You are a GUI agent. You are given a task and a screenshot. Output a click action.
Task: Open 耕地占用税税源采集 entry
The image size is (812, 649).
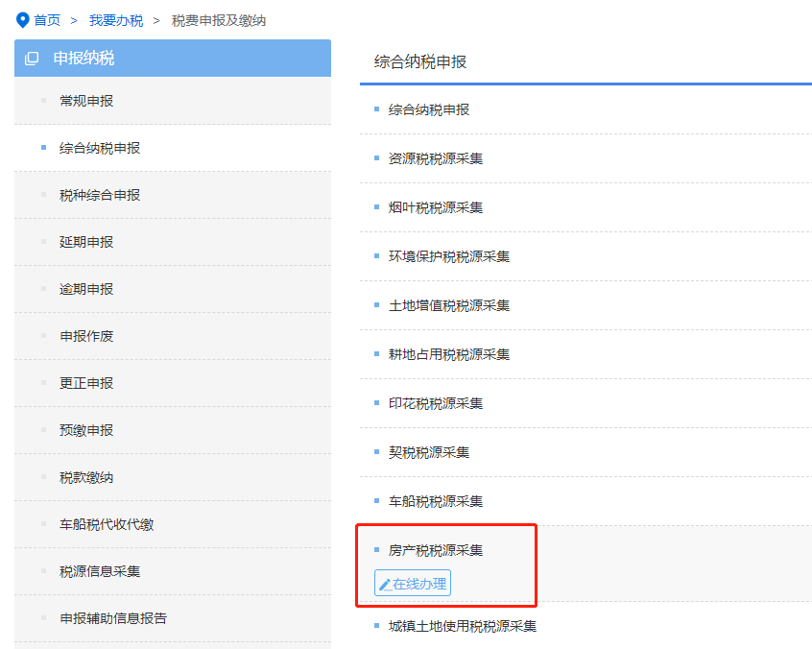449,354
